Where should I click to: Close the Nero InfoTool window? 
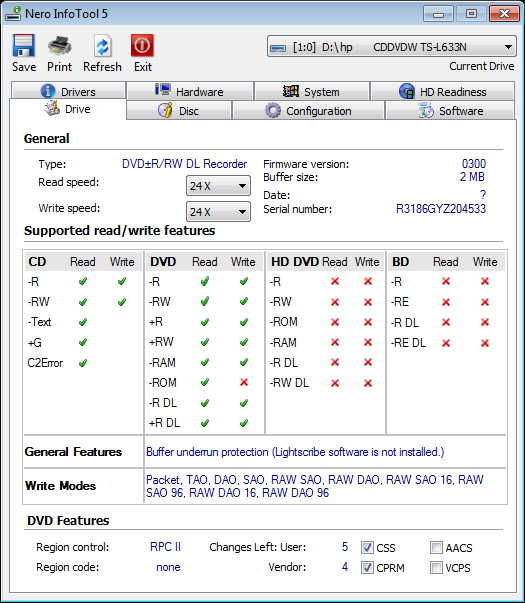(x=504, y=14)
